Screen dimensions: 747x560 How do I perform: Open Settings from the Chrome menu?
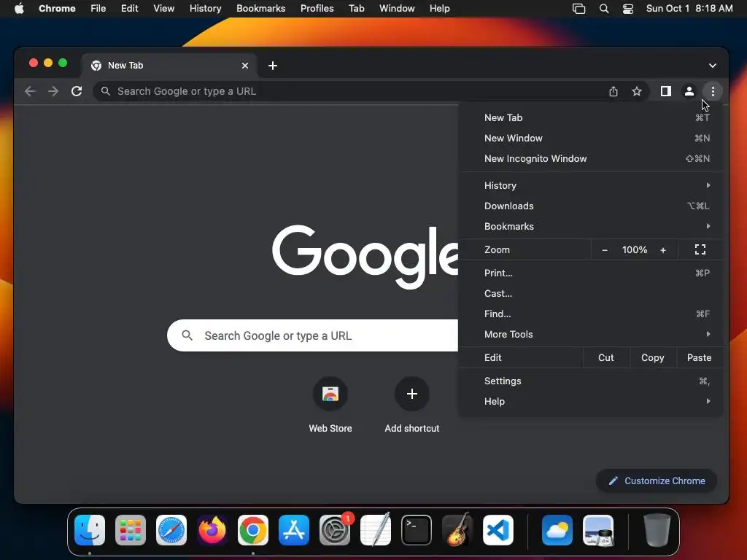click(591, 381)
